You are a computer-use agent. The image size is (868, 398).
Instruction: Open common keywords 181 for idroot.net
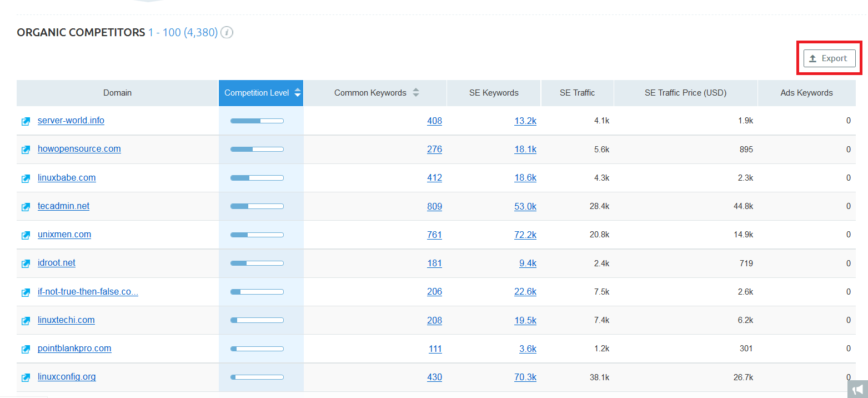(x=434, y=263)
